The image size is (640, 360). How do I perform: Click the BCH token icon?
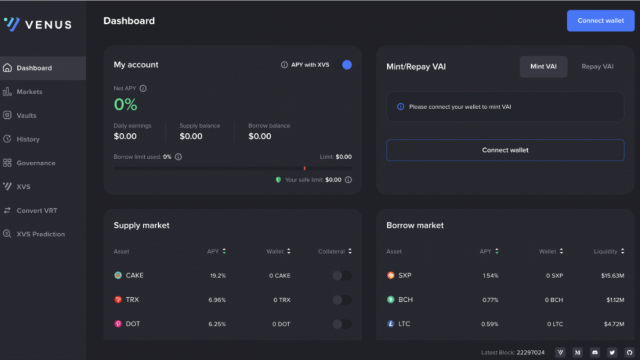coord(391,300)
